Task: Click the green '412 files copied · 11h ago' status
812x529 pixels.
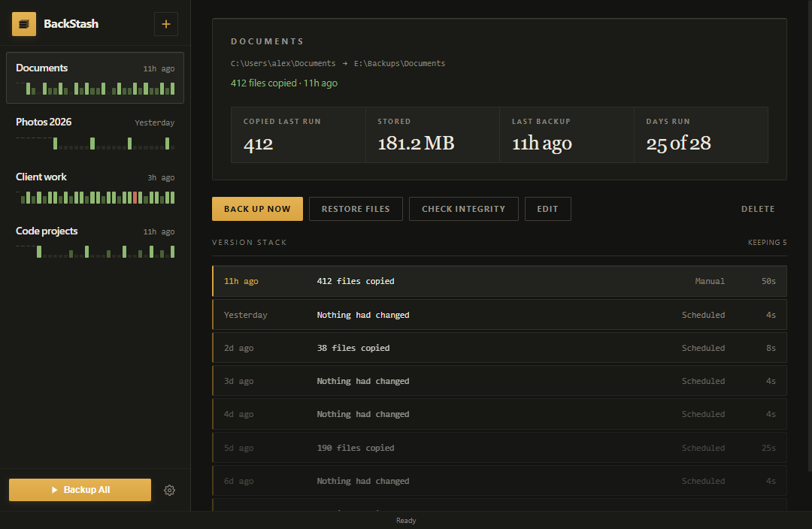Action: coord(283,83)
